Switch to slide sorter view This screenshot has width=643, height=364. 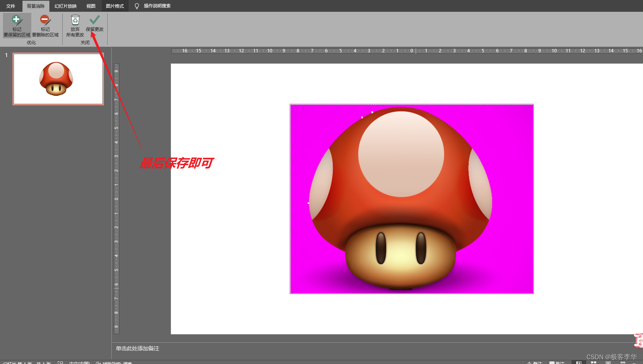[x=593, y=363]
